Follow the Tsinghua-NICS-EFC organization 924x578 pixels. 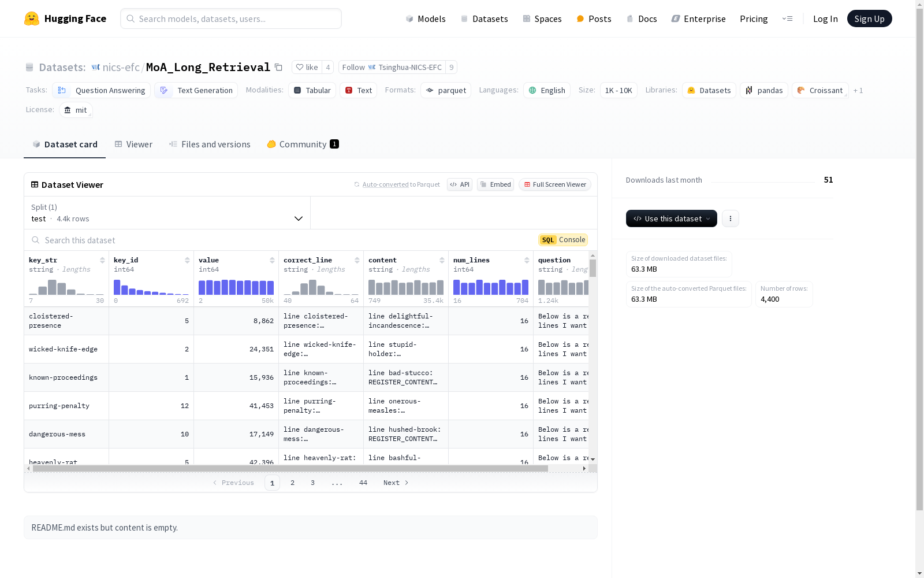[x=392, y=67]
